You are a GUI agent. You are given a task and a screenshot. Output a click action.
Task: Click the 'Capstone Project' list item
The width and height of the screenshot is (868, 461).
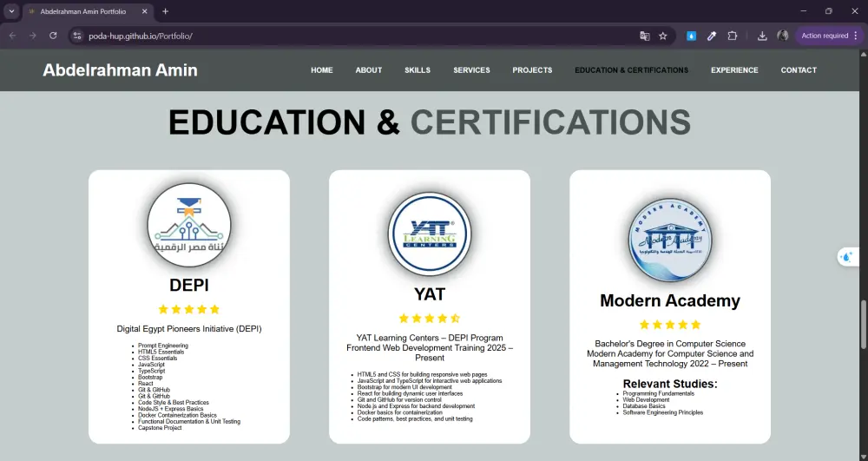pyautogui.click(x=160, y=428)
